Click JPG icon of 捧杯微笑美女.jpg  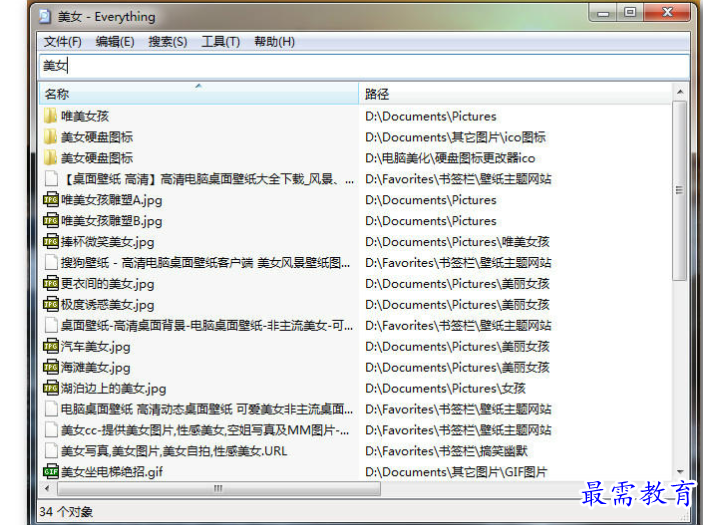51,242
